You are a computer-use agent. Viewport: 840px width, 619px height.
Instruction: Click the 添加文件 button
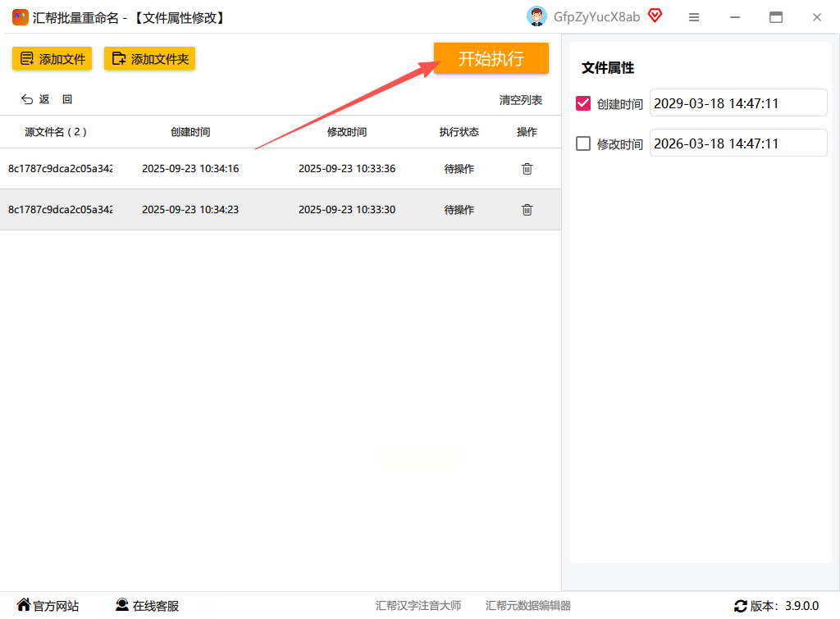click(x=52, y=58)
